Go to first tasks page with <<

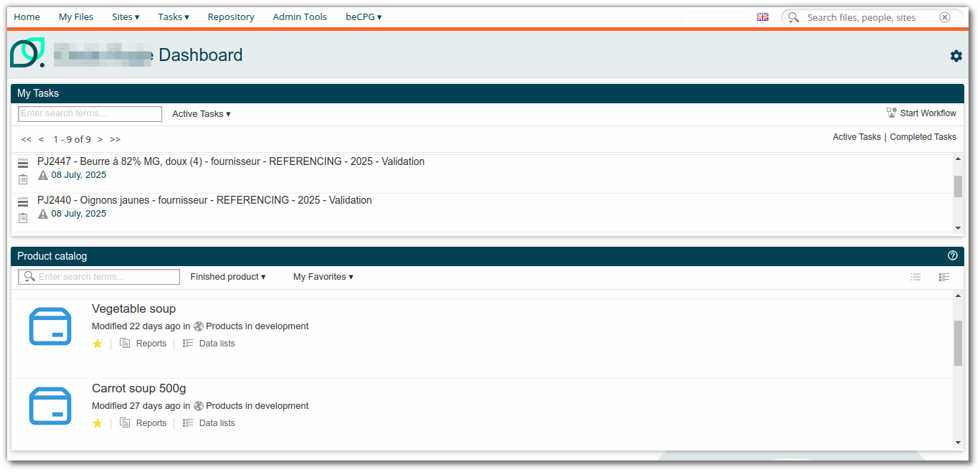coord(27,139)
